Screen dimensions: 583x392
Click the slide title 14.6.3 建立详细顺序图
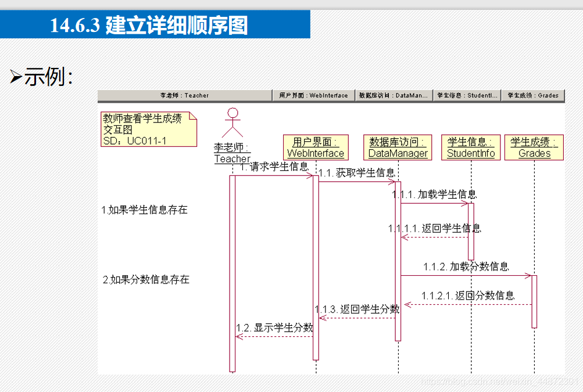click(x=149, y=25)
